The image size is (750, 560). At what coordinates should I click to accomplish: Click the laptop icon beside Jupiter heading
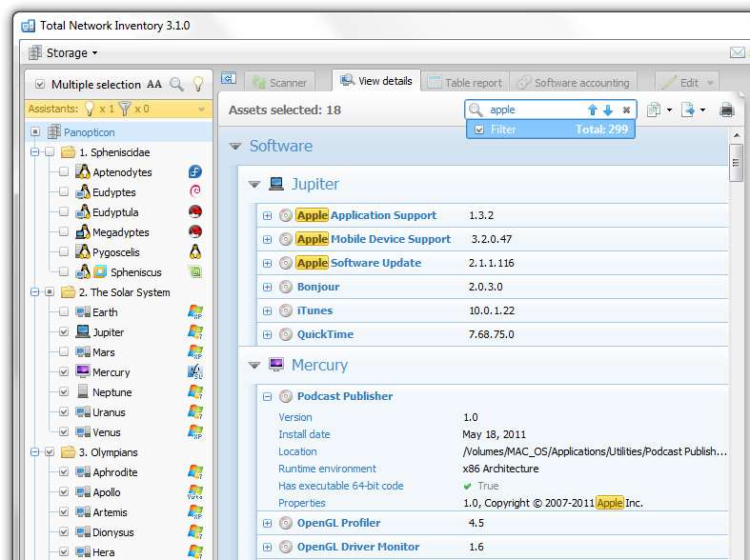(x=276, y=184)
